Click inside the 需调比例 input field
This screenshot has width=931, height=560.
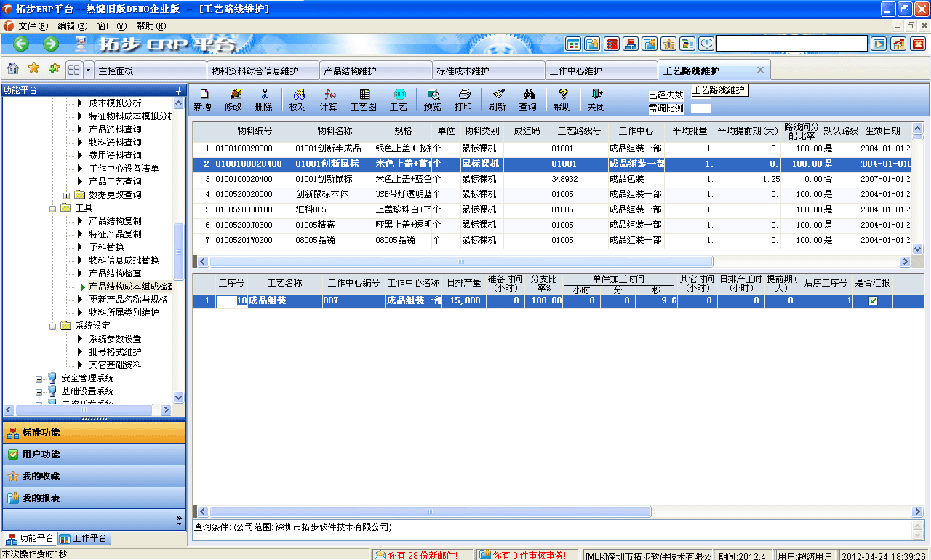[701, 108]
